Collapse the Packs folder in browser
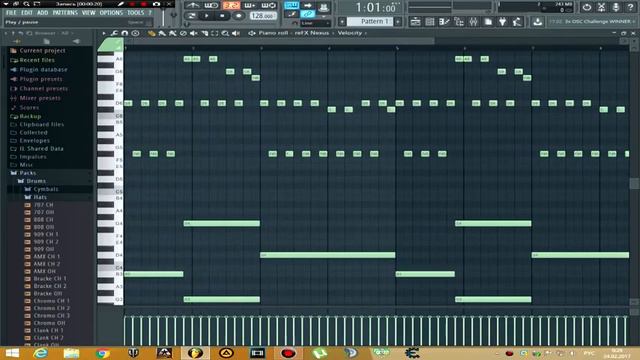This screenshot has width=640, height=360. 28,173
